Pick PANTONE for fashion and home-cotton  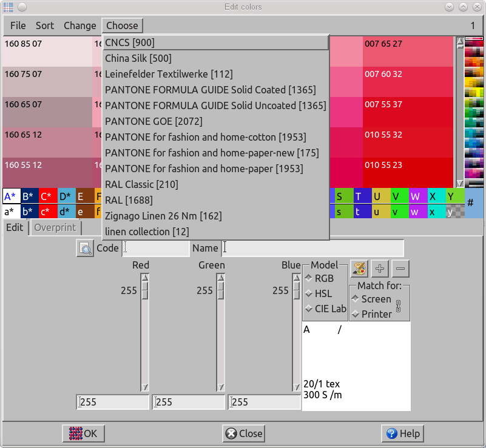click(216, 137)
